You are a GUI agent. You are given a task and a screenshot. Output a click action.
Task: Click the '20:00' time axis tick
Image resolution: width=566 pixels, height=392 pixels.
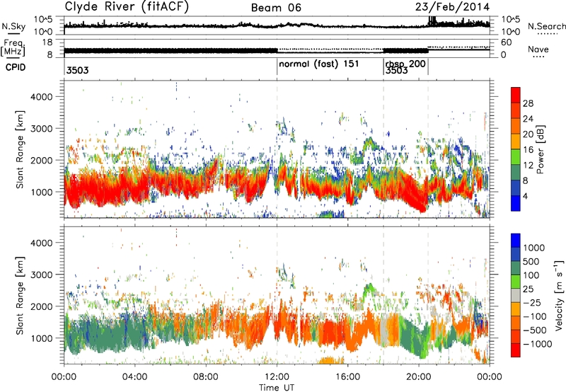click(419, 377)
